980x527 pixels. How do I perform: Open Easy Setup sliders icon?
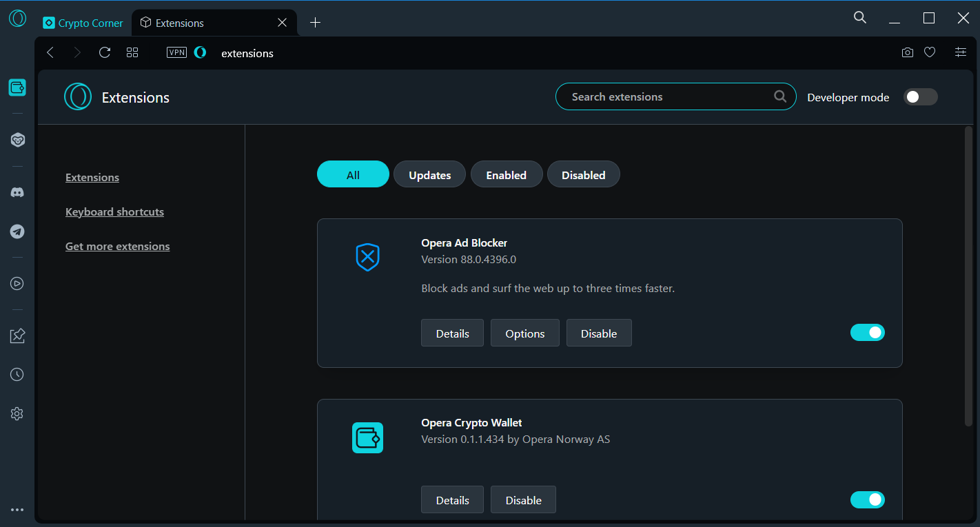[x=961, y=52]
